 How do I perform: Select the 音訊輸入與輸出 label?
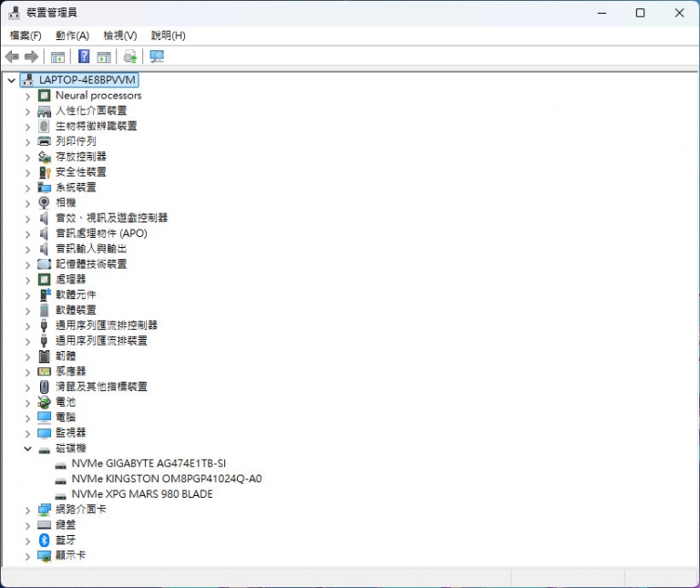point(91,249)
